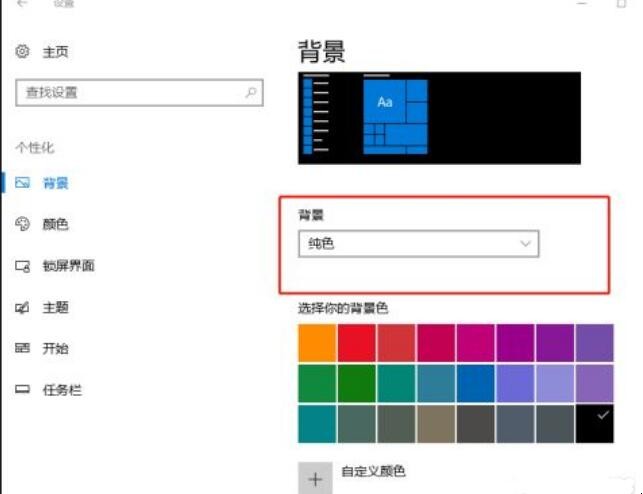Screen dimensions: 643x494
Task: Pick the royal blue swatch
Action: coord(476,383)
